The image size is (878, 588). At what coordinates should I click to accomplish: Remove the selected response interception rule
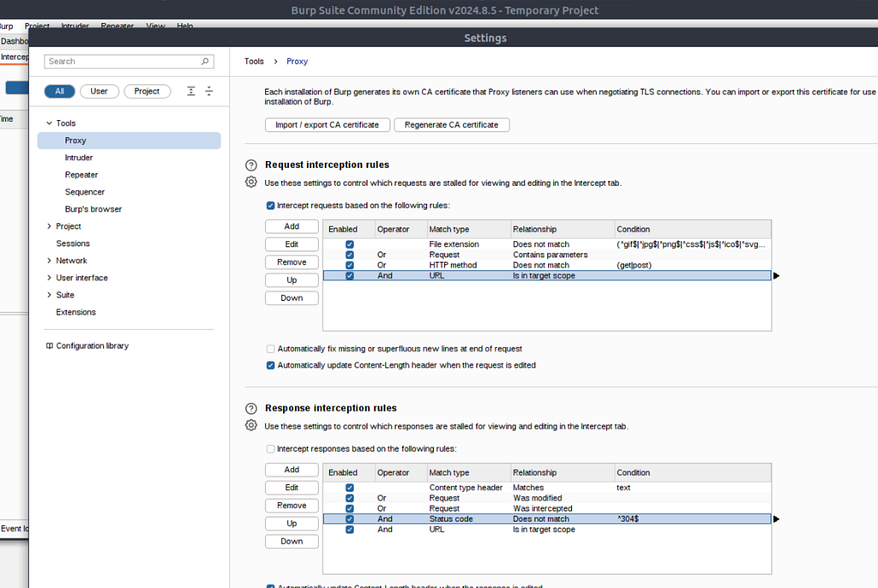[x=292, y=506]
